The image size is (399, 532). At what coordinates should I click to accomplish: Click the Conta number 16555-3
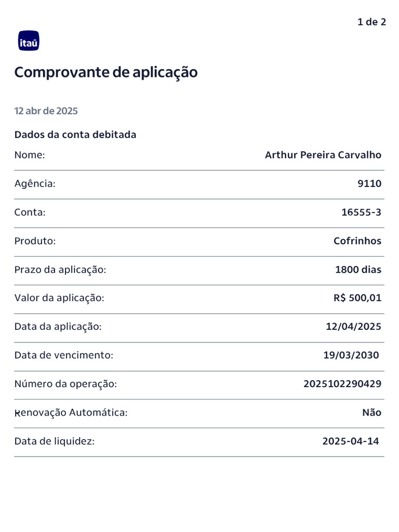click(361, 212)
